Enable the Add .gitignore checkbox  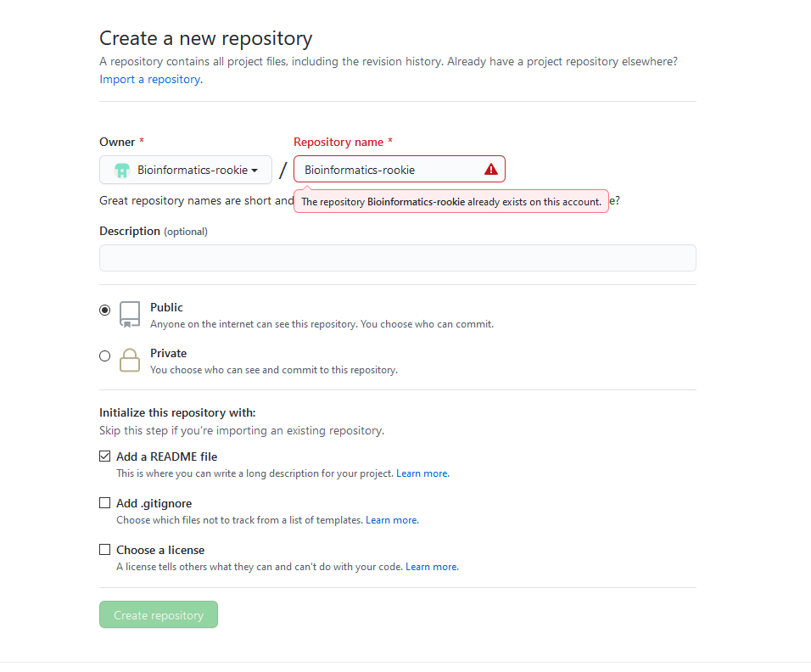coord(105,503)
